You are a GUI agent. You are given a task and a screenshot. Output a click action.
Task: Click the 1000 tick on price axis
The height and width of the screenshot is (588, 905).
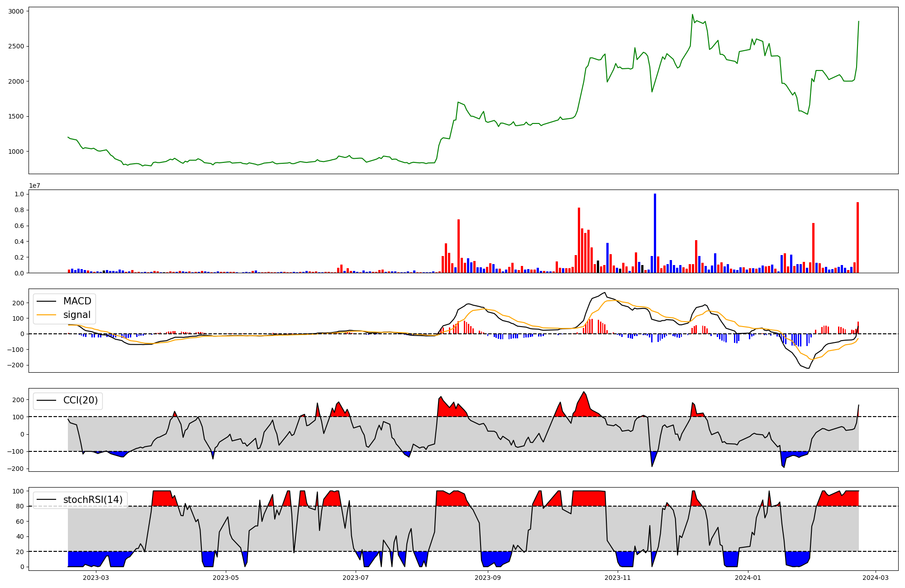click(x=16, y=152)
